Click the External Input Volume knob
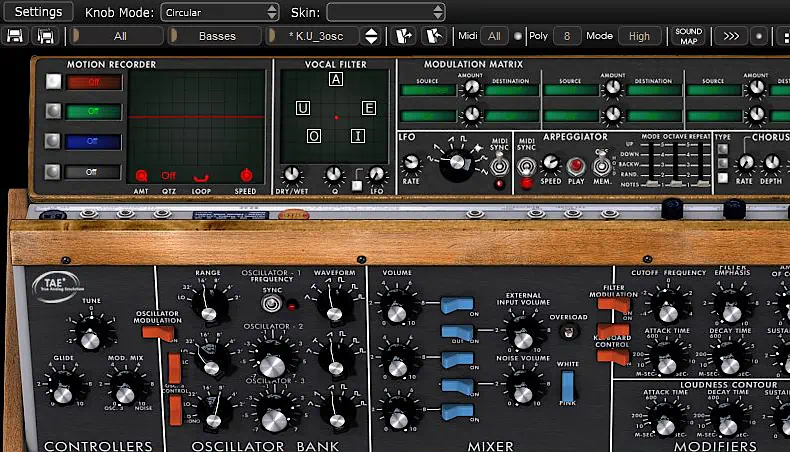The height and width of the screenshot is (452, 790). click(x=522, y=333)
